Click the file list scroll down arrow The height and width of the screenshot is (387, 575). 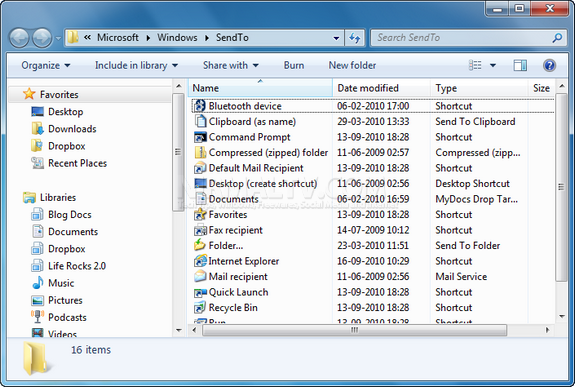pos(562,316)
